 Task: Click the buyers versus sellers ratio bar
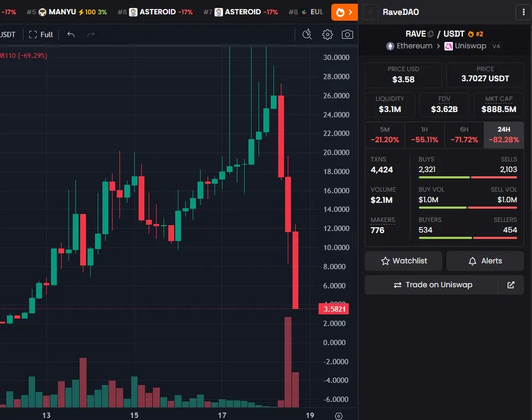[x=468, y=238]
